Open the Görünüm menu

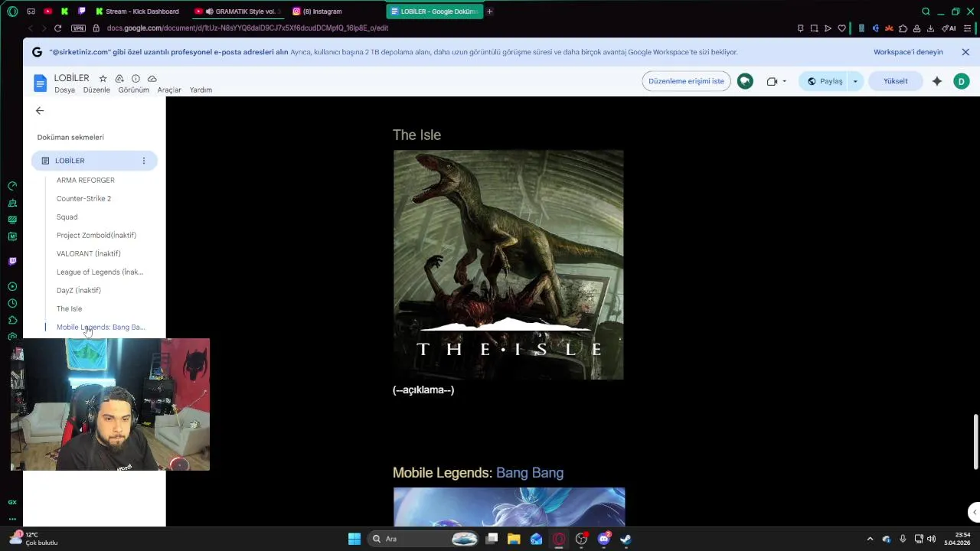pyautogui.click(x=133, y=90)
